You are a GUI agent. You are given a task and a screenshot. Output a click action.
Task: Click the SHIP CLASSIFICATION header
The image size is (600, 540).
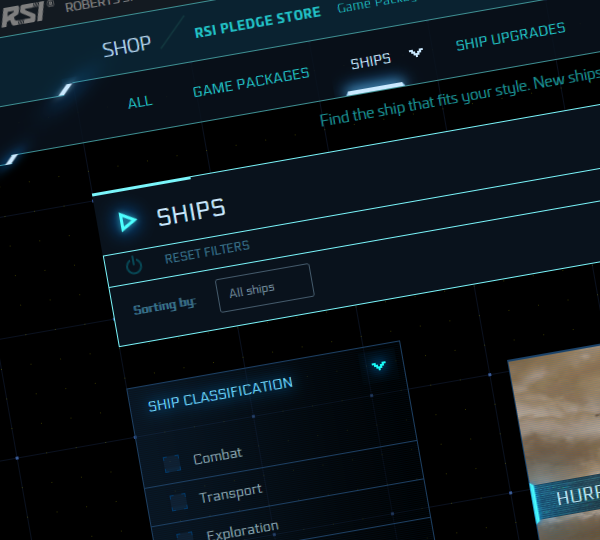tap(220, 394)
